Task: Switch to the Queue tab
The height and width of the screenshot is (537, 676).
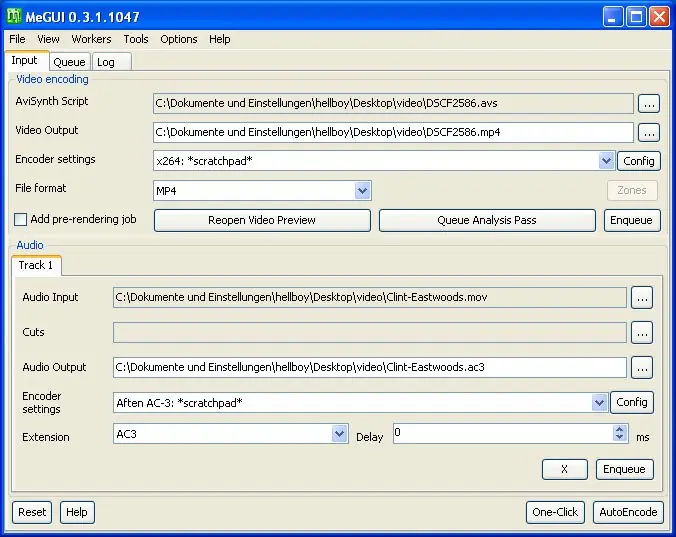Action: (x=69, y=62)
